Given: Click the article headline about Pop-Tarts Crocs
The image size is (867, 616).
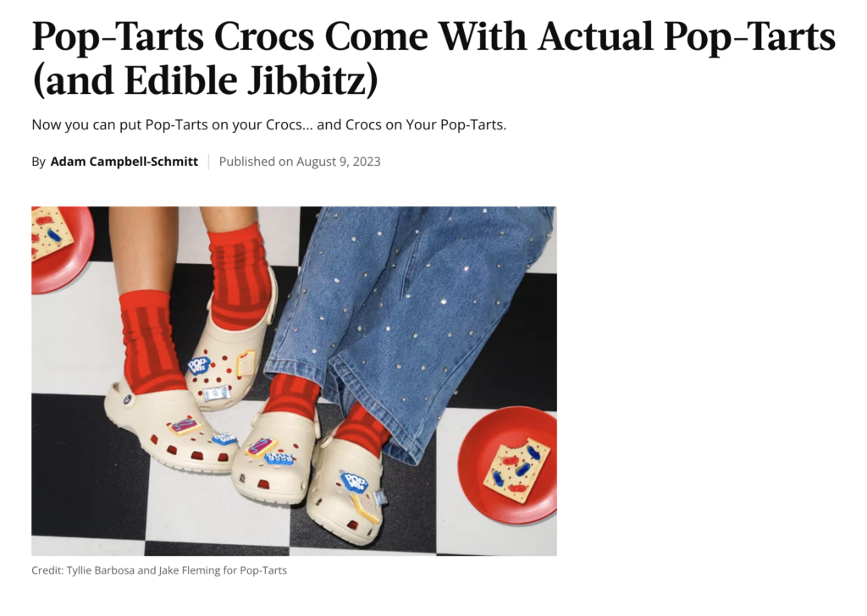Looking at the screenshot, I should [433, 58].
